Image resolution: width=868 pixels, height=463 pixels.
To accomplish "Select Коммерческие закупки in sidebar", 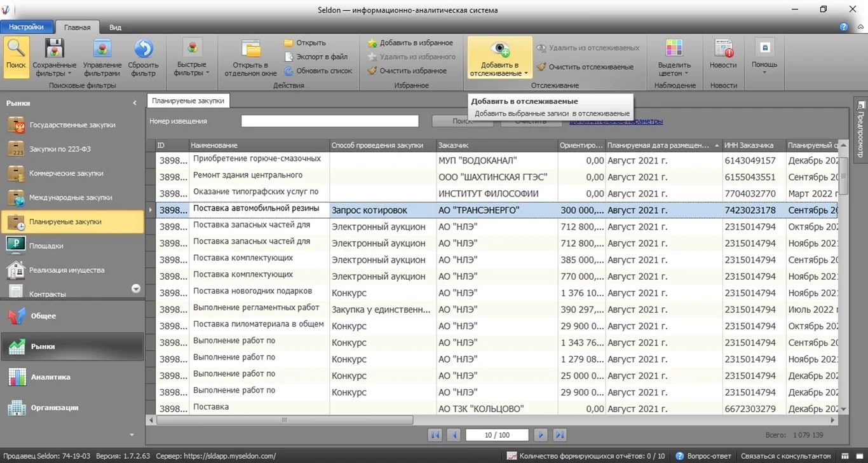I will (72, 174).
